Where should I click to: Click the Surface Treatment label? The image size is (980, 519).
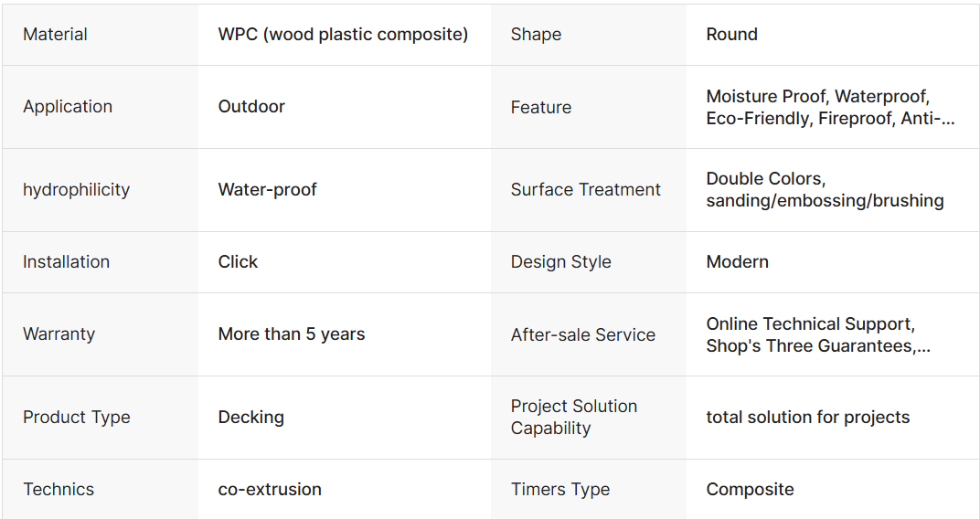[586, 190]
